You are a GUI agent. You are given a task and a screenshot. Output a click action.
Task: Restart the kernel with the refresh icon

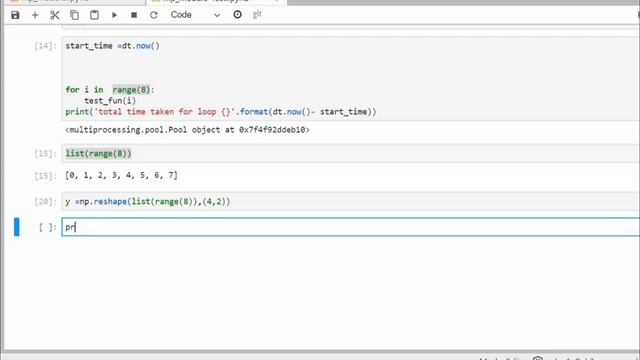pyautogui.click(x=153, y=15)
